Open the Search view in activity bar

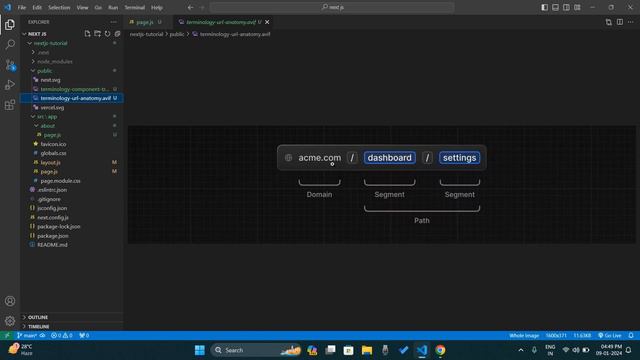click(10, 44)
